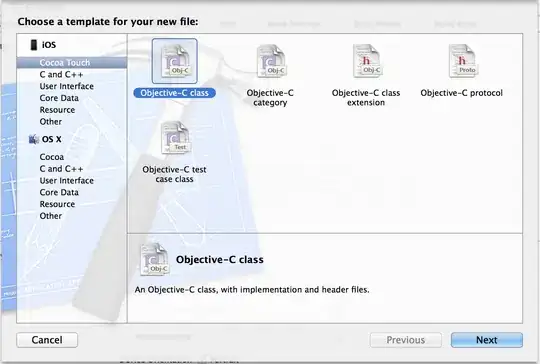This screenshot has height=364, width=540.
Task: Click the highlighted Objective-C class label
Action: [175, 93]
